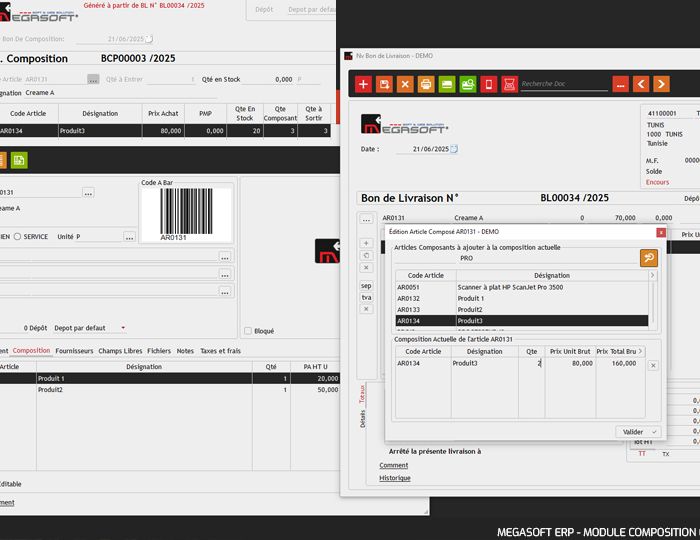
Task: Open the Unité P lookup ellipsis button
Action: tap(129, 237)
